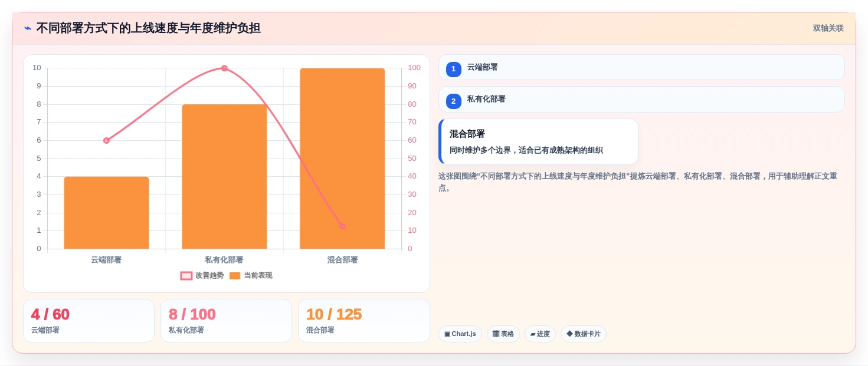The image size is (868, 366).
Task: Click the x-axis label 云端部署
Action: tap(106, 260)
